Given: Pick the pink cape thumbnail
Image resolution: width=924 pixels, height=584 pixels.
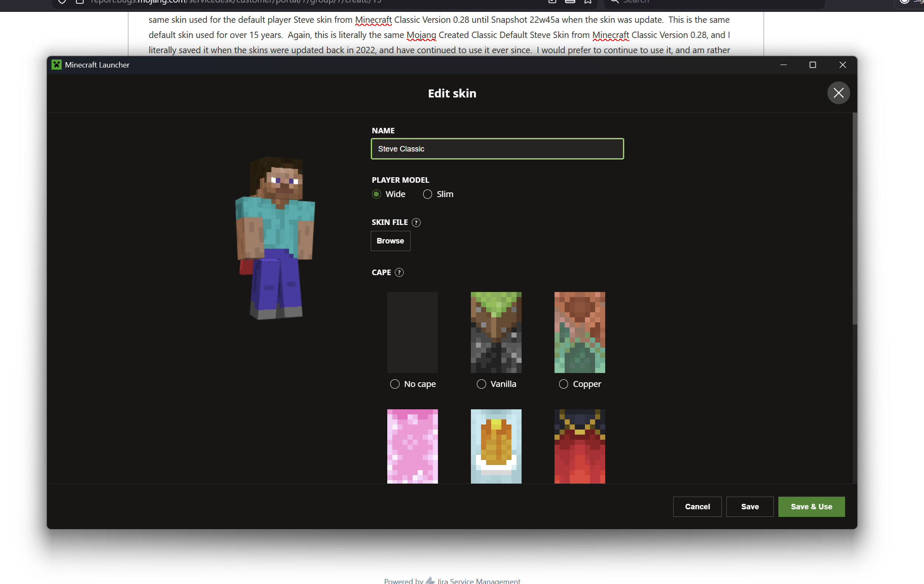Looking at the screenshot, I should click(412, 446).
